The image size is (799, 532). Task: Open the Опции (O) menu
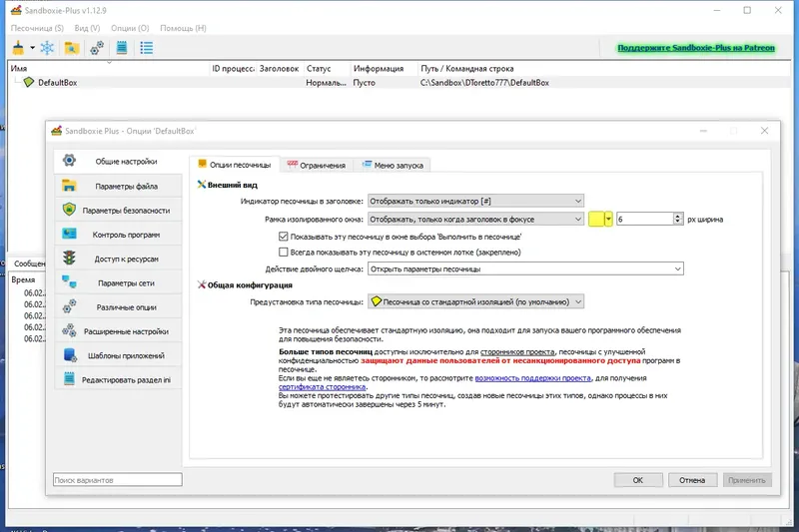pyautogui.click(x=130, y=28)
